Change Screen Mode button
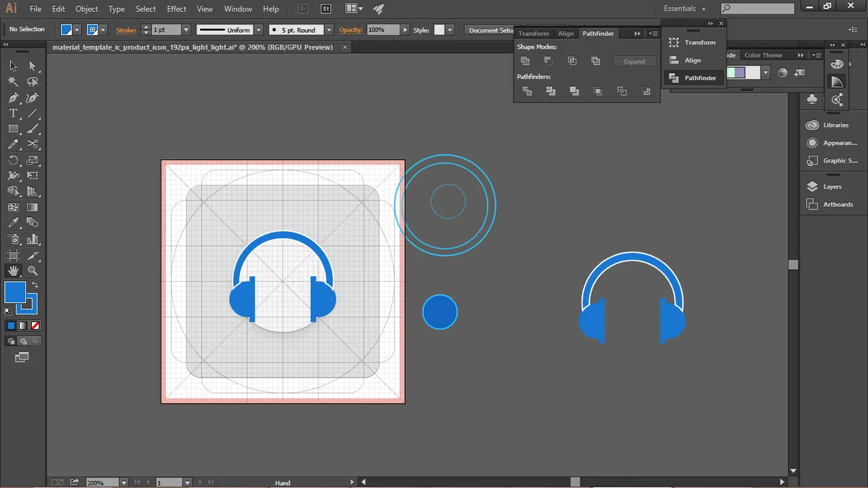Viewport: 868px width, 488px height. 22,357
